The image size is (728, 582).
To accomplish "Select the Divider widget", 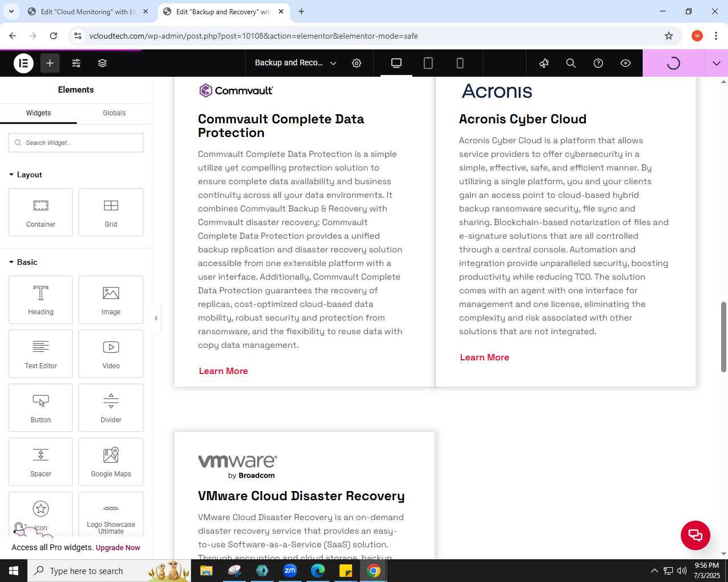I will coord(111,408).
